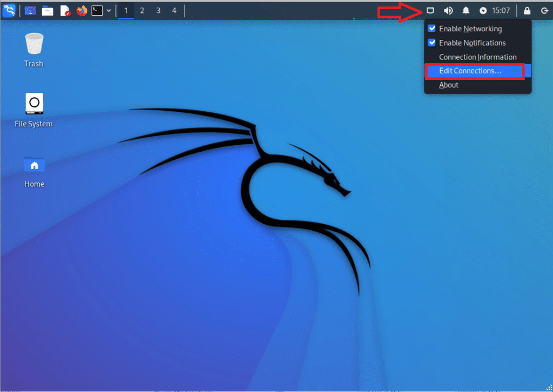Expand the terminal launcher dropdown arrow
This screenshot has height=392, width=553.
tap(109, 11)
